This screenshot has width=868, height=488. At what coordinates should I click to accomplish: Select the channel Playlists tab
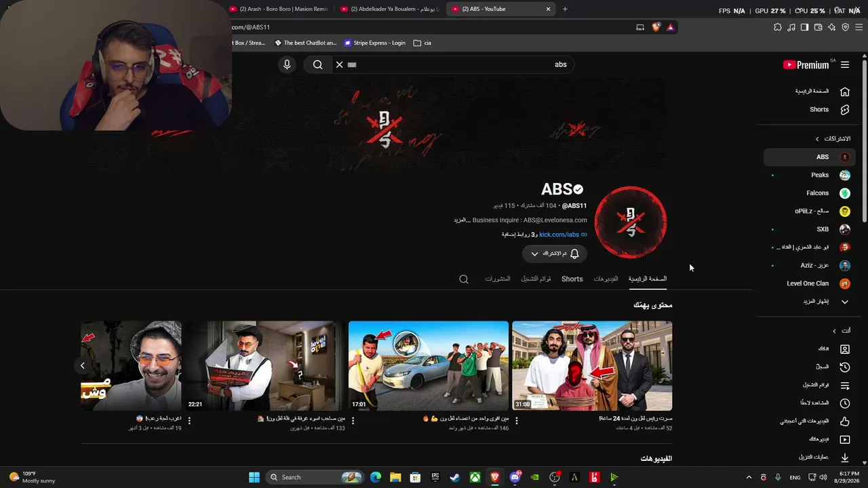click(x=536, y=279)
